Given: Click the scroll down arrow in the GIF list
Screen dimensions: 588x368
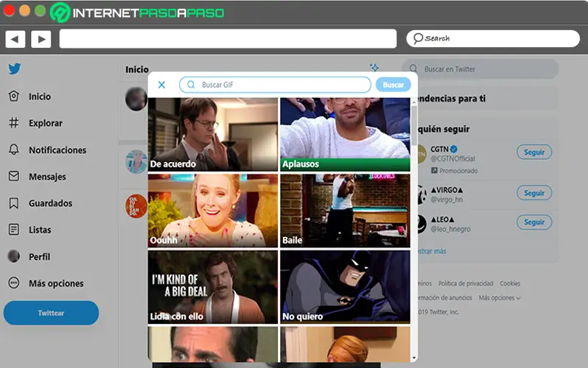Looking at the screenshot, I should (414, 358).
